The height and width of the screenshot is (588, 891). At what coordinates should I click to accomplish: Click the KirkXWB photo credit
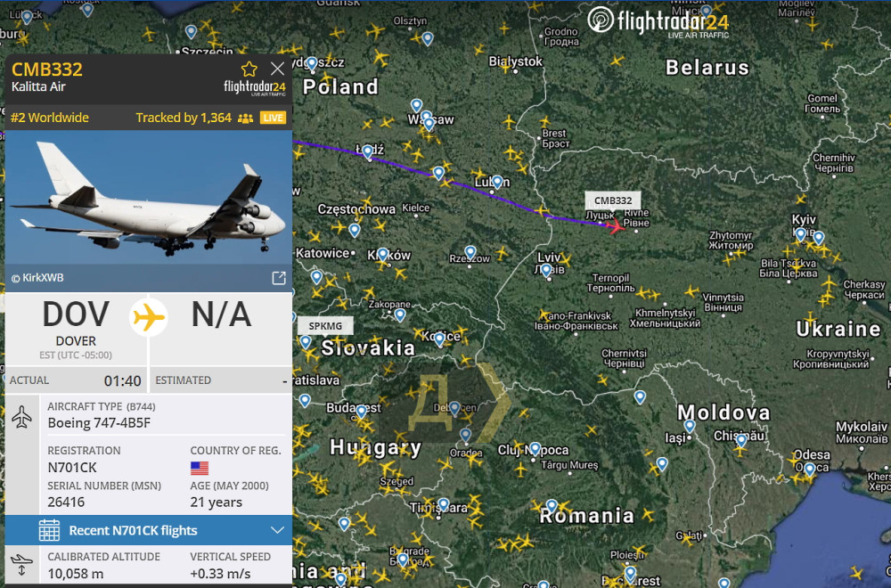[37, 278]
